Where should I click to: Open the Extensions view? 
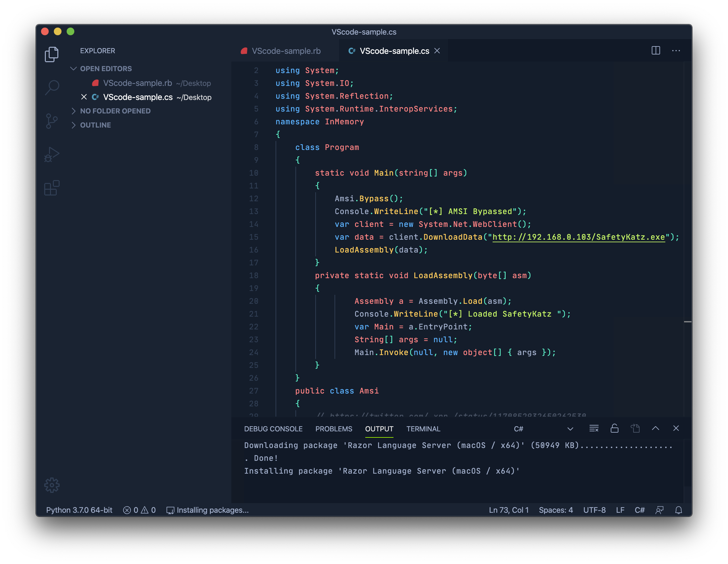coord(52,188)
